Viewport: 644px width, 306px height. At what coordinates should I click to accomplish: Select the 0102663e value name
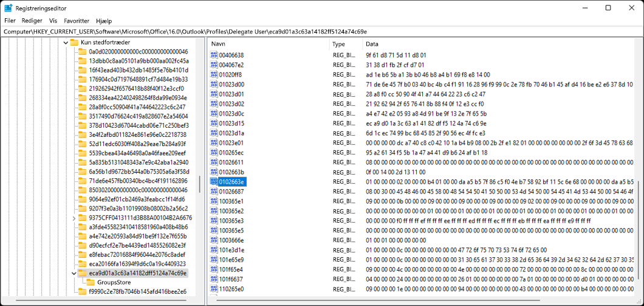point(232,181)
